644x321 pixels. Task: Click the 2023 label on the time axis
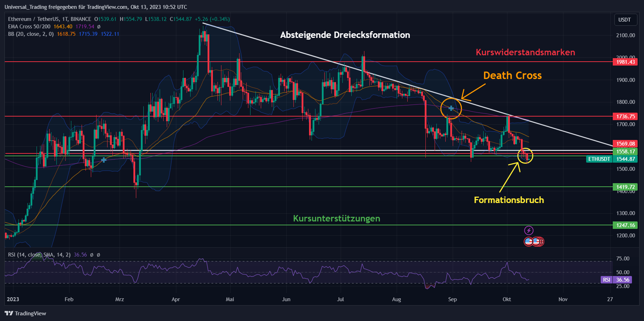coord(13,299)
